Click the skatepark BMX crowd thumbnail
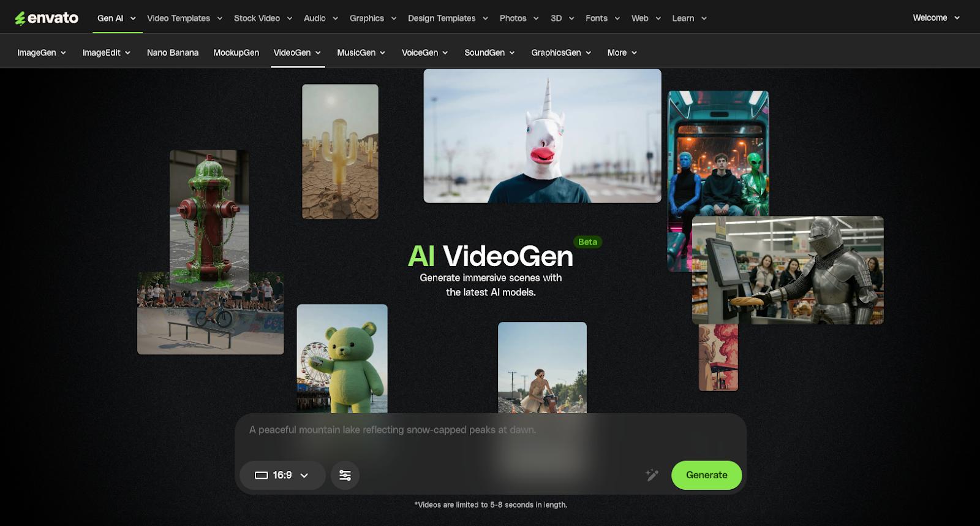Screen dimensions: 980x526 click(211, 322)
